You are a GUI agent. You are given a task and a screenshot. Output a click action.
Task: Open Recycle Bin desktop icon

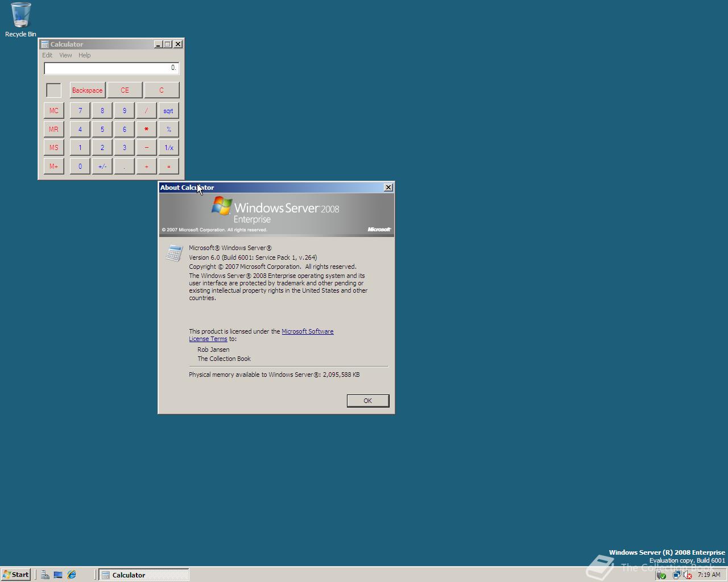(20, 20)
